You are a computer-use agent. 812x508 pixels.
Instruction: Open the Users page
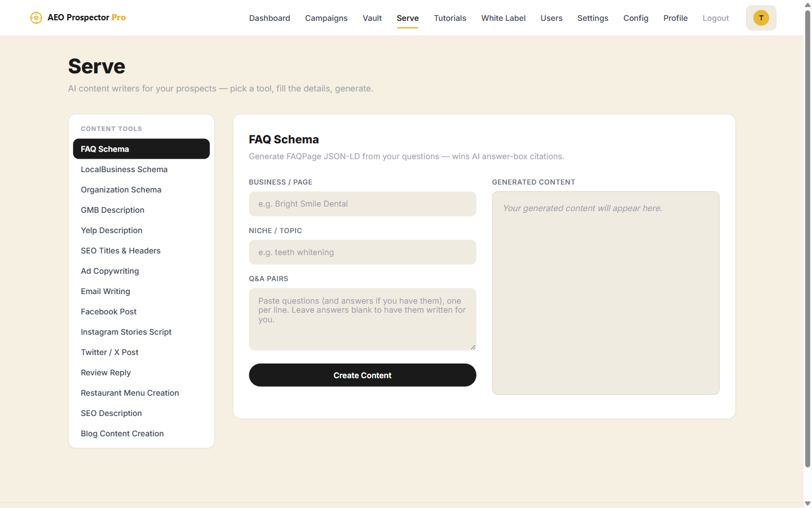pyautogui.click(x=551, y=18)
